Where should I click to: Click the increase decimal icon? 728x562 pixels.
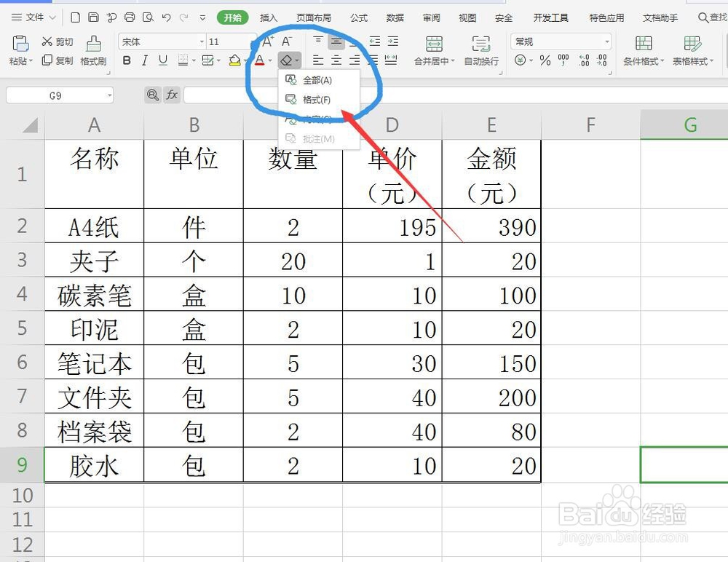coord(582,61)
